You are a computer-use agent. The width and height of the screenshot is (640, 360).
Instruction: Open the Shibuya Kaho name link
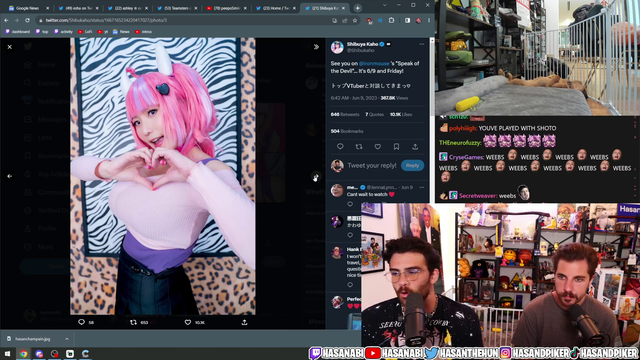click(x=362, y=44)
